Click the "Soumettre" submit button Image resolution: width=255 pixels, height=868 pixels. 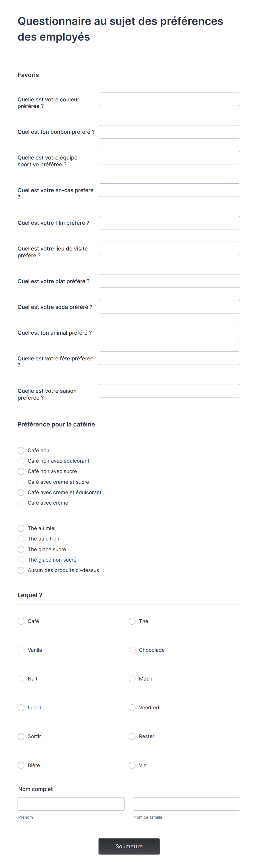click(129, 846)
